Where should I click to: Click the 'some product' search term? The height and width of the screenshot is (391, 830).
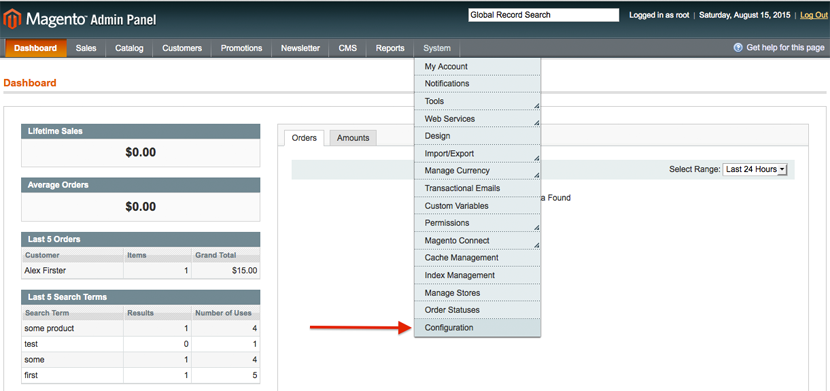[x=49, y=328]
